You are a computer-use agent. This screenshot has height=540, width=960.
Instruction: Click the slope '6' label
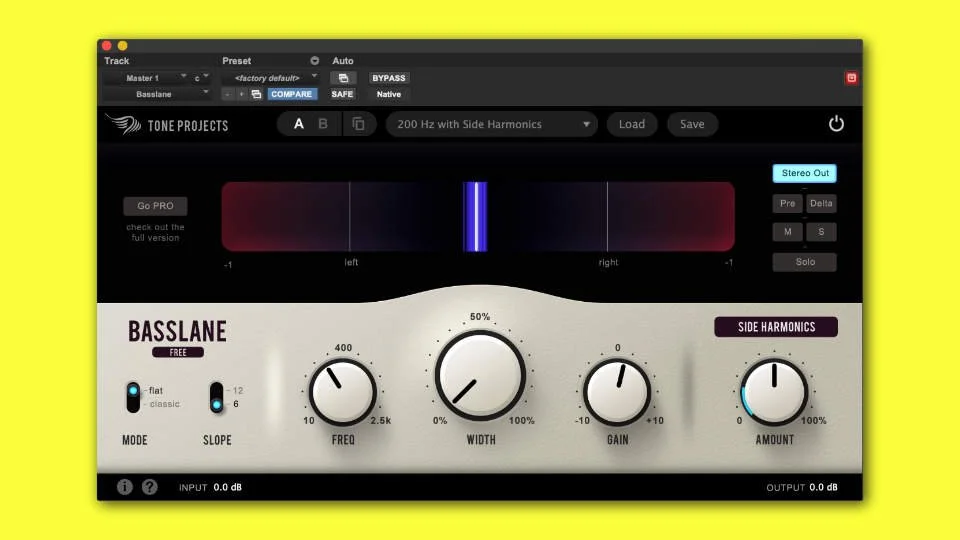[236, 404]
